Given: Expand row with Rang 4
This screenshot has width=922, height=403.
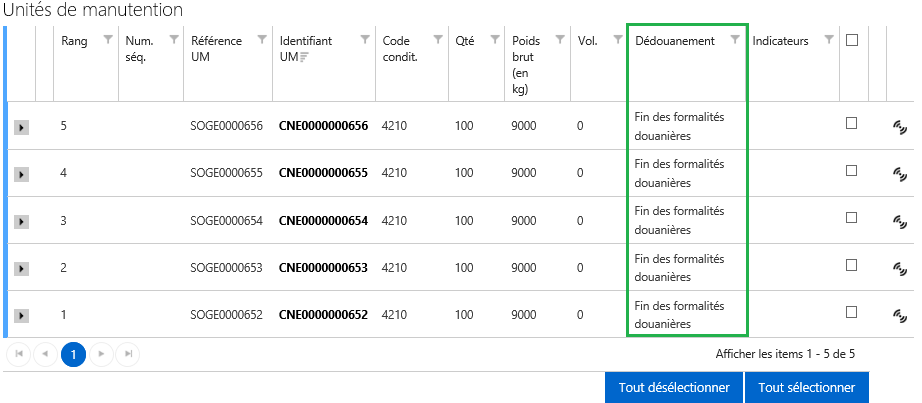Looking at the screenshot, I should [x=21, y=174].
